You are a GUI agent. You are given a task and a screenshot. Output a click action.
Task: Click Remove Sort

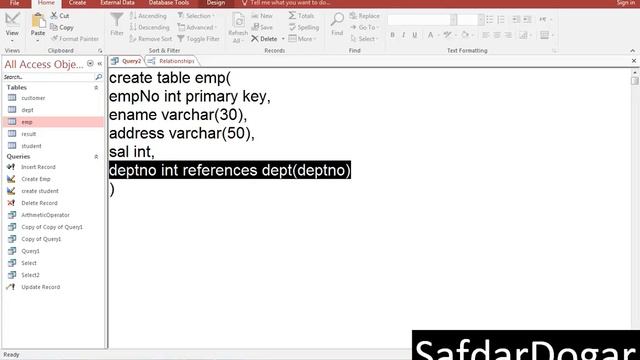(151, 39)
